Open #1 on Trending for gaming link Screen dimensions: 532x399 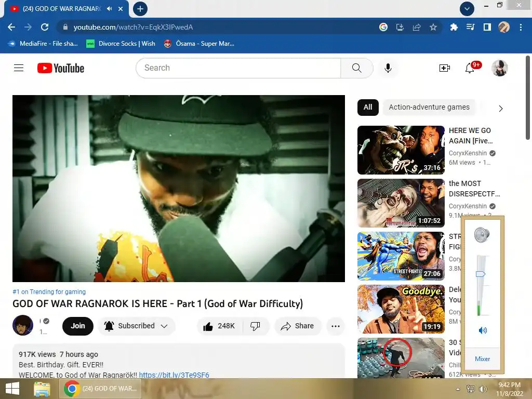(49, 292)
